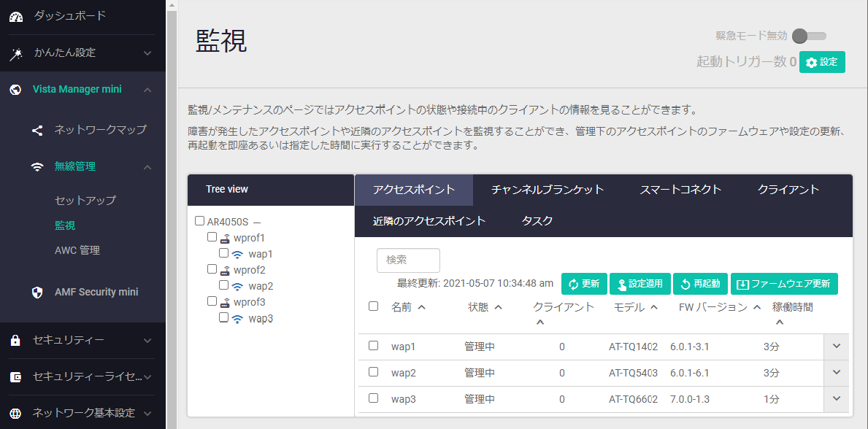Image resolution: width=868 pixels, height=429 pixels.
Task: Click the wap2 Wi-Fi icon in the tree
Action: coord(237,287)
